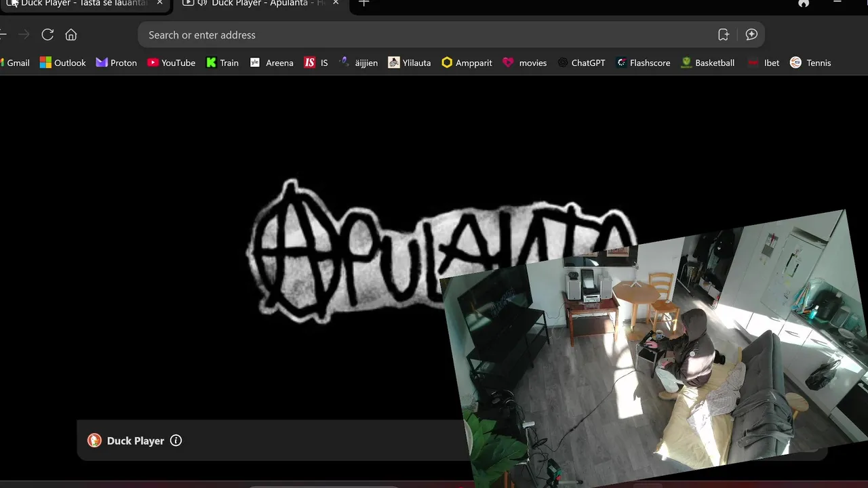Open the Basketball bookmark

click(707, 62)
